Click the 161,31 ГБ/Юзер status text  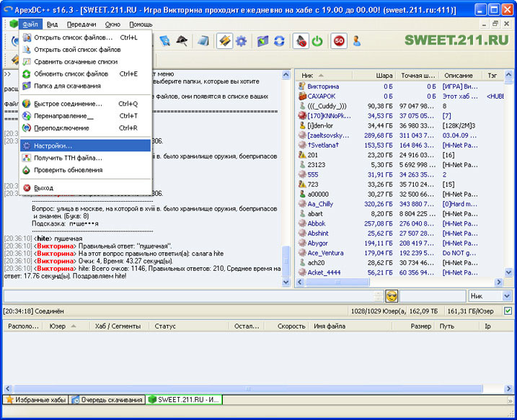click(470, 311)
